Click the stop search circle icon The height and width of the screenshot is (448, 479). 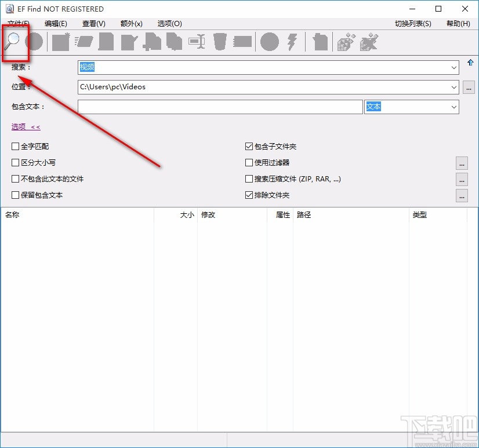[34, 42]
